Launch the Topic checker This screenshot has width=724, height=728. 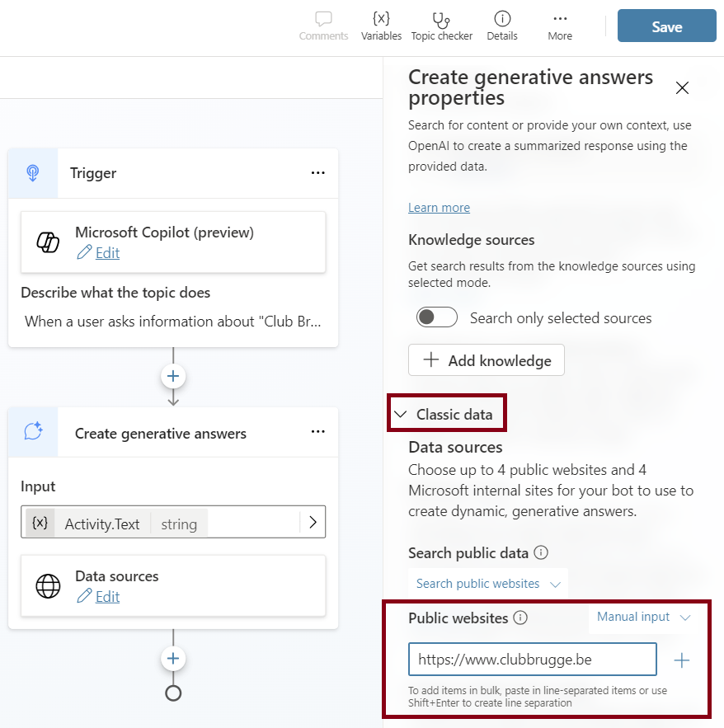click(x=442, y=26)
